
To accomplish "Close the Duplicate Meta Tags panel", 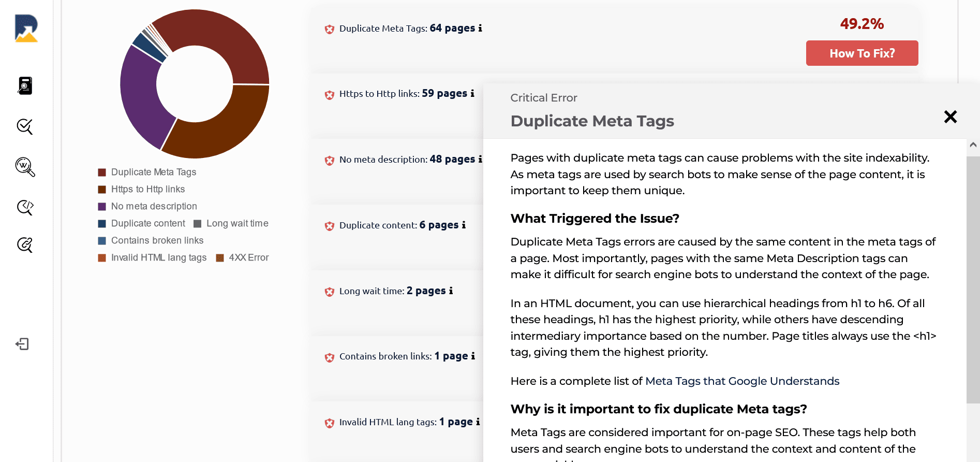I will point(950,117).
